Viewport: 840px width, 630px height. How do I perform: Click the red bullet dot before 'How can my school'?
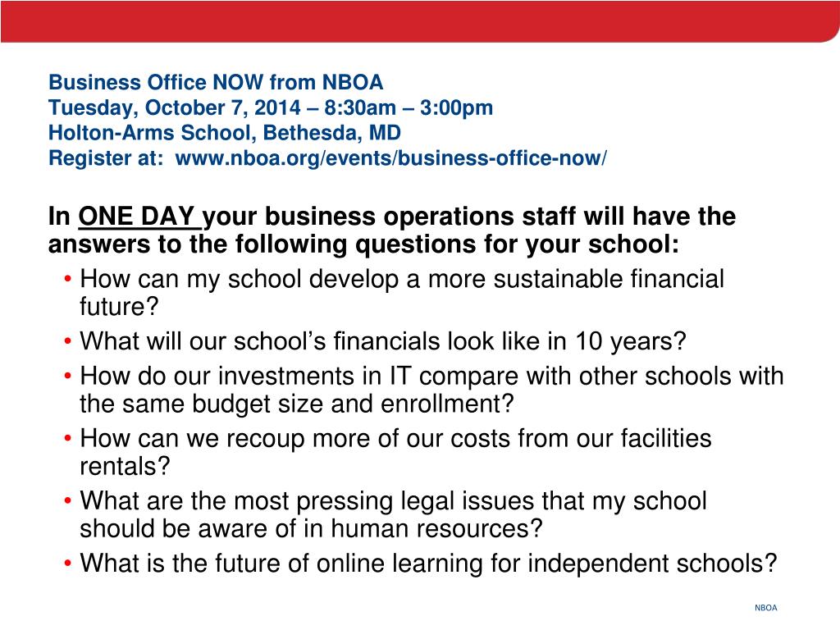pyautogui.click(x=67, y=279)
